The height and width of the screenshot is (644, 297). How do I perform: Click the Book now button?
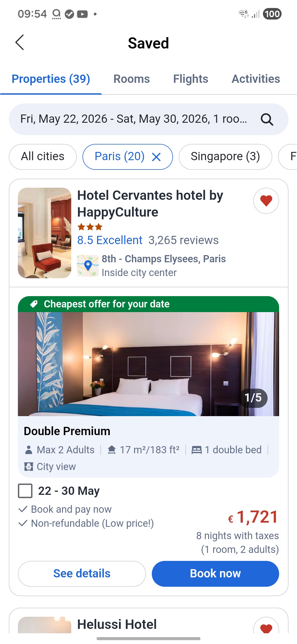[x=215, y=574]
